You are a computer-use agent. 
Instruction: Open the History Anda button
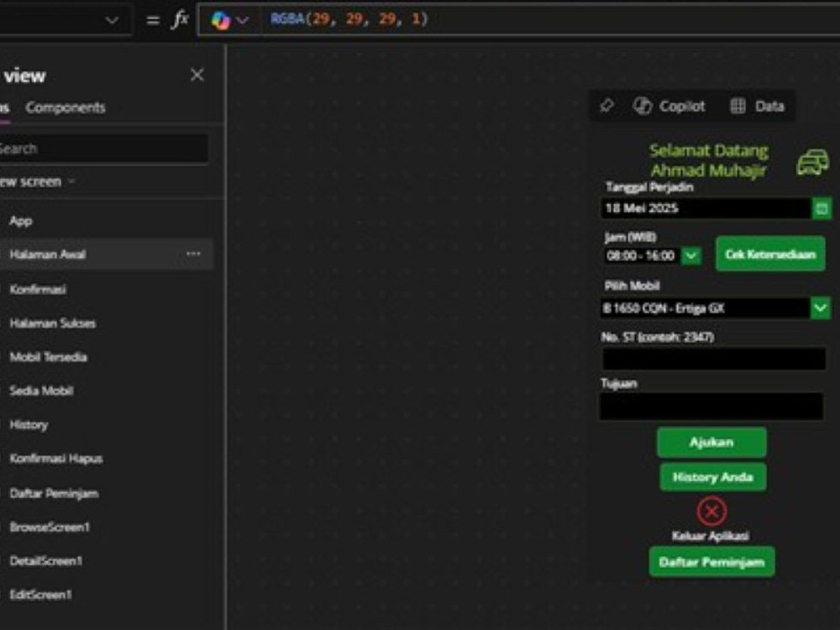pos(711,476)
